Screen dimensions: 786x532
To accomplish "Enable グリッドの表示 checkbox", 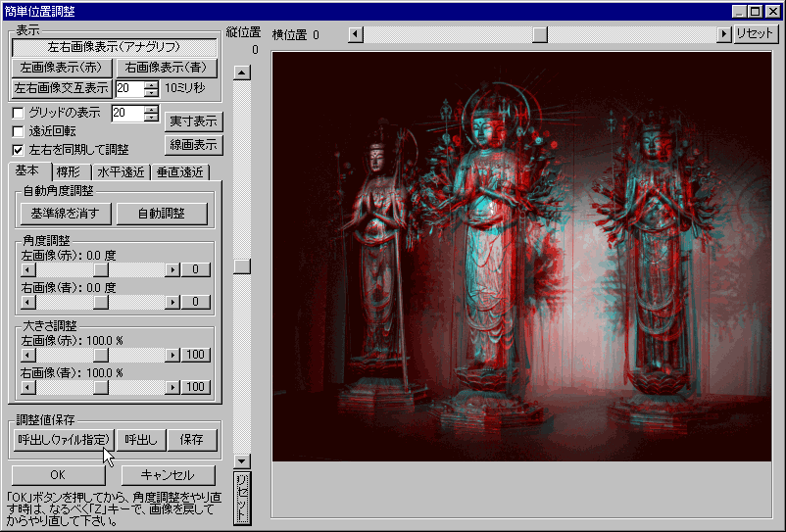I will point(18,113).
